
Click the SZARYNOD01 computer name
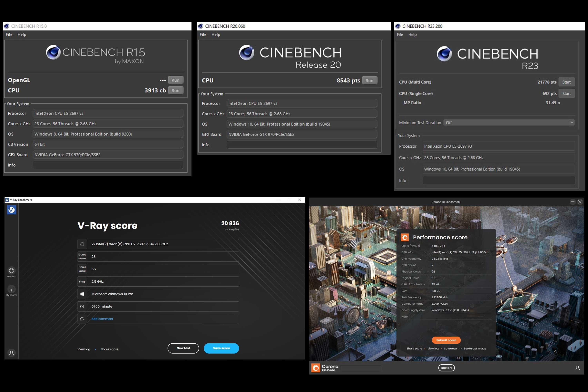coord(439,304)
